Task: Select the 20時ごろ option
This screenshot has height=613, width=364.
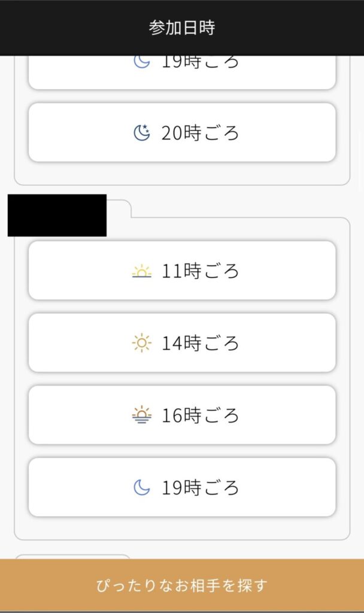Action: (x=182, y=132)
